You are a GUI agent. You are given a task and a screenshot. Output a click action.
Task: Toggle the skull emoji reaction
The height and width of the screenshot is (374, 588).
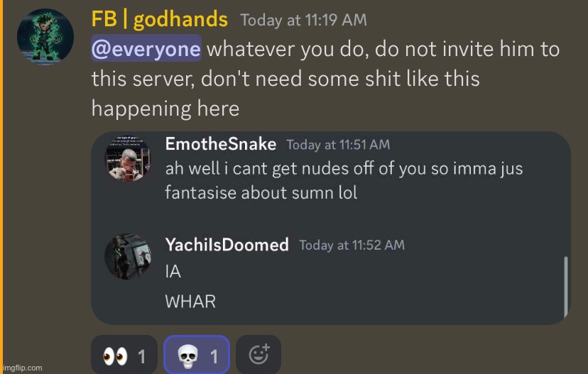[x=197, y=355]
